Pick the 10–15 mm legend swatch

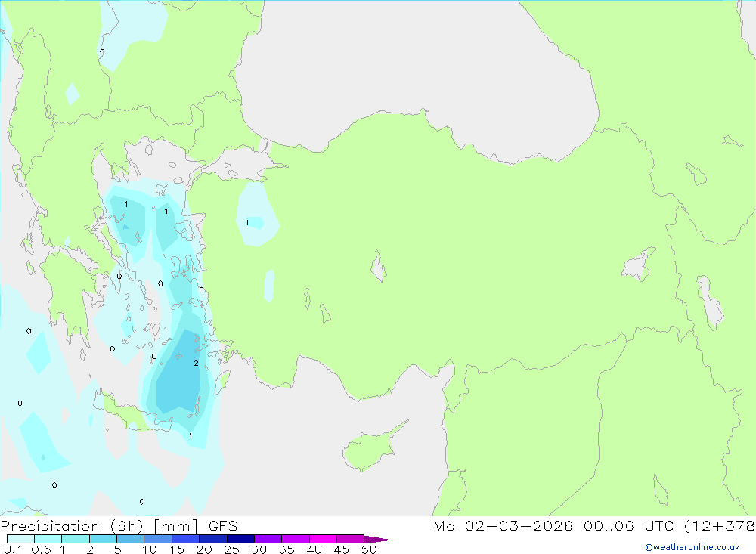coord(158,539)
